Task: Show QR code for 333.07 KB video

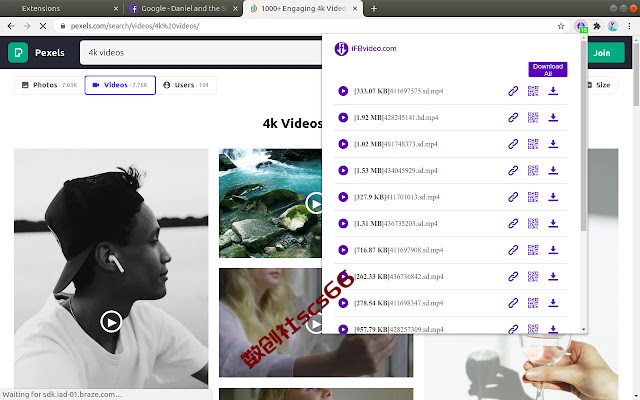Action: coord(533,91)
